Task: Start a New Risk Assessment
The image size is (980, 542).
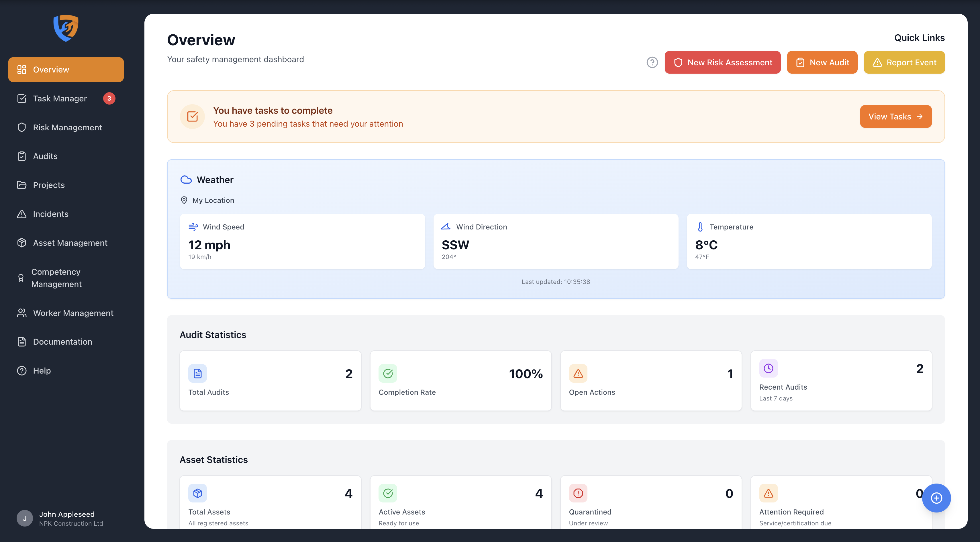Action: coord(722,62)
